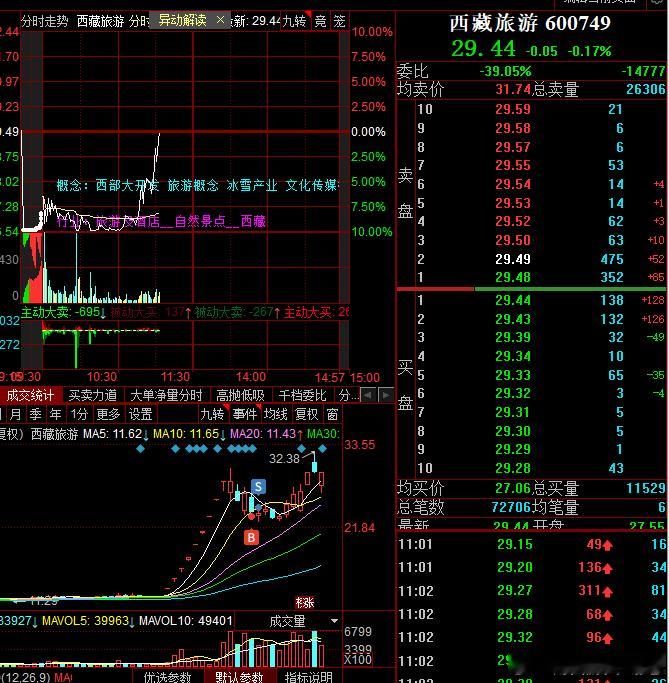
Task: Click the 委比 value -39.05%
Action: [505, 71]
